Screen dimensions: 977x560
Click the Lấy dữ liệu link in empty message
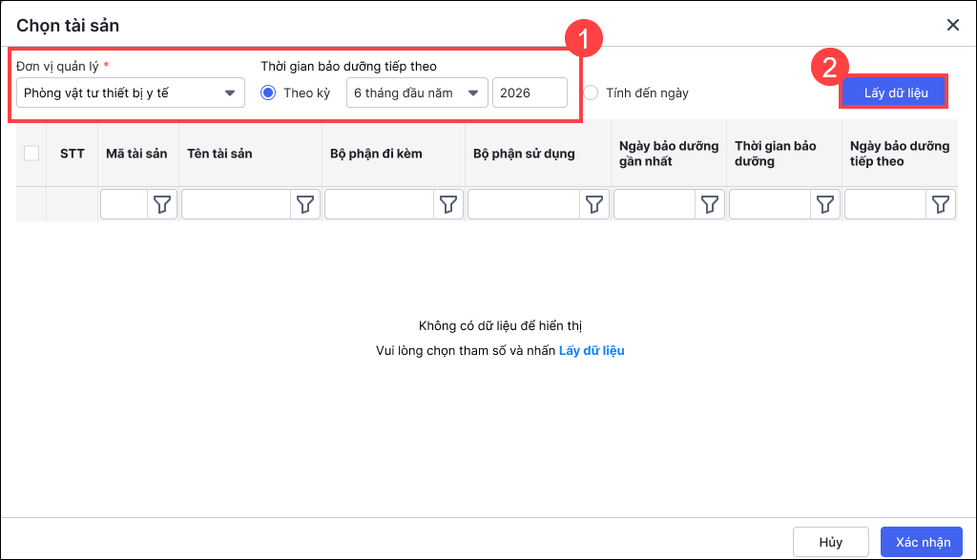tap(592, 350)
